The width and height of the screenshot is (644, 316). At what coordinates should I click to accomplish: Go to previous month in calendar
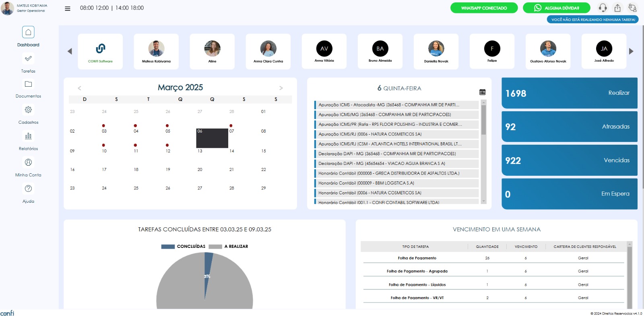click(79, 88)
